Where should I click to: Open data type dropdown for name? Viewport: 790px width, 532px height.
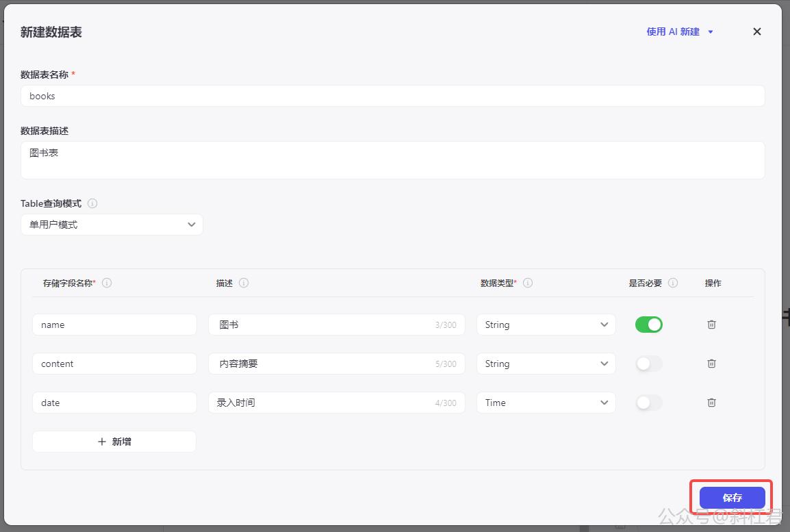546,325
